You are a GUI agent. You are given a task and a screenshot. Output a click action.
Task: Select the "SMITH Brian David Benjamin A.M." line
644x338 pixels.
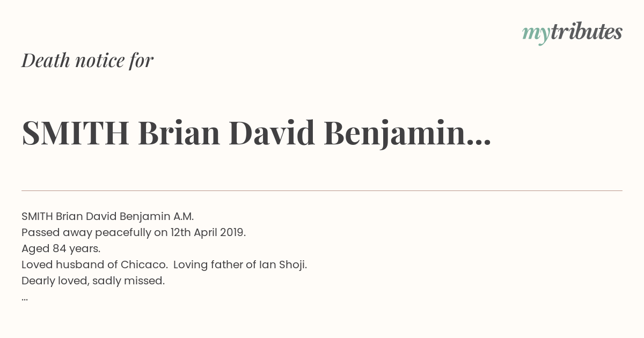pos(107,216)
